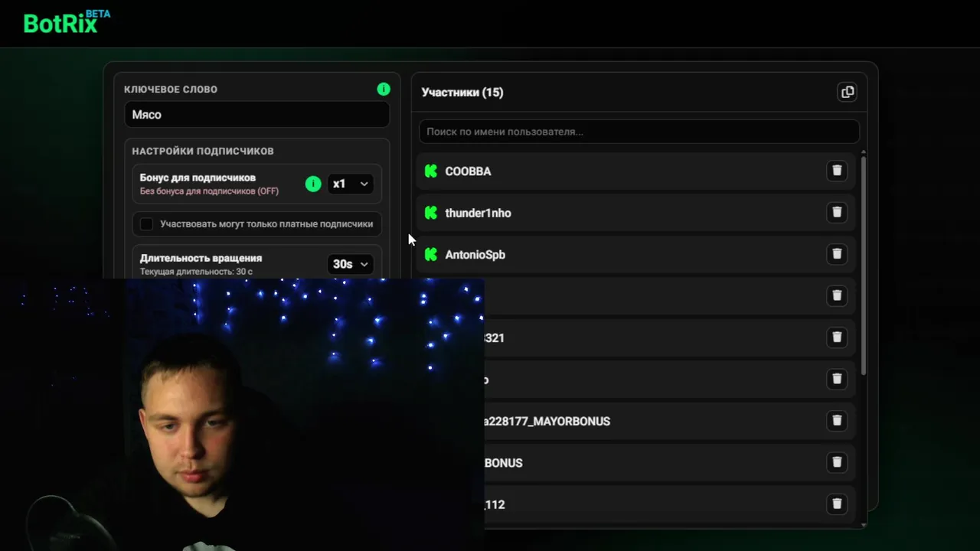Click Kick icon next to thunder1nho
The width and height of the screenshot is (980, 551).
point(431,213)
